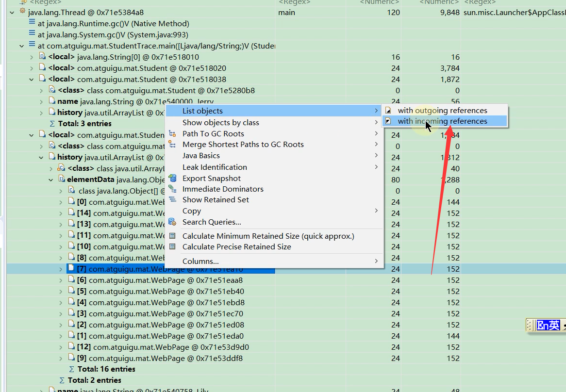Image resolution: width=566 pixels, height=392 pixels.
Task: Expand the name java.lang.String Jerry row
Action: (41, 102)
